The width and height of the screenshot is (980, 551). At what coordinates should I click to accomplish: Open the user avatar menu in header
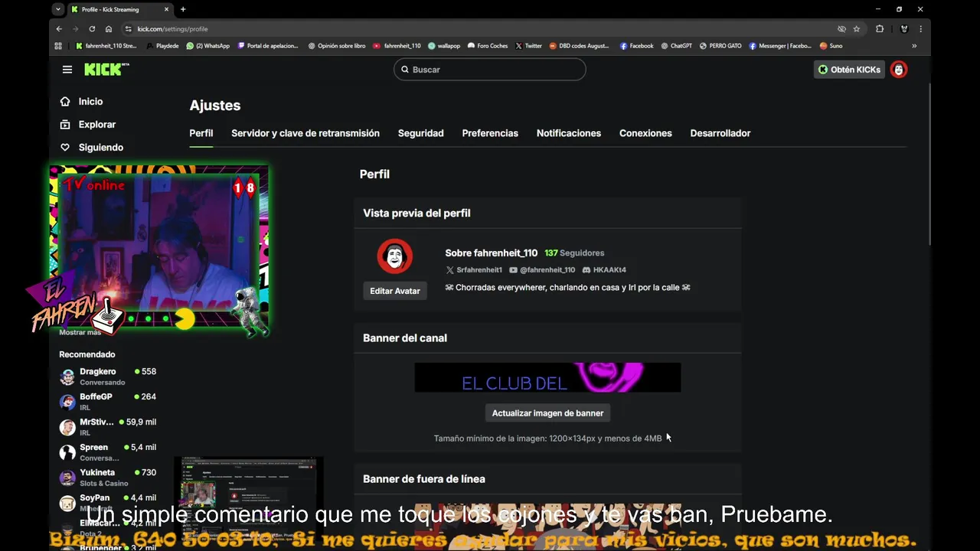click(899, 70)
